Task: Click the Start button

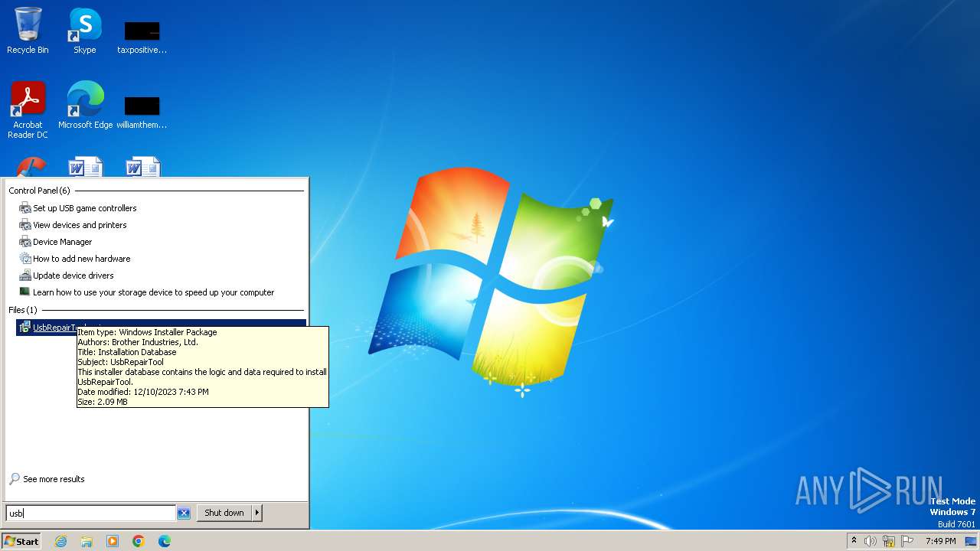Action: click(x=21, y=541)
